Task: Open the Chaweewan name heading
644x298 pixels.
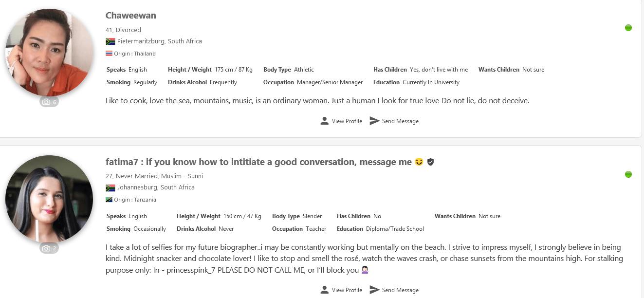Action: [131, 15]
